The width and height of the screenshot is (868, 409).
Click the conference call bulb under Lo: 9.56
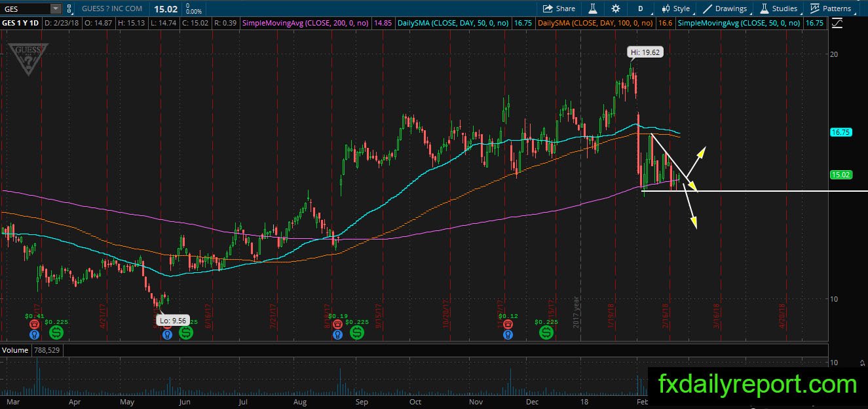(167, 334)
